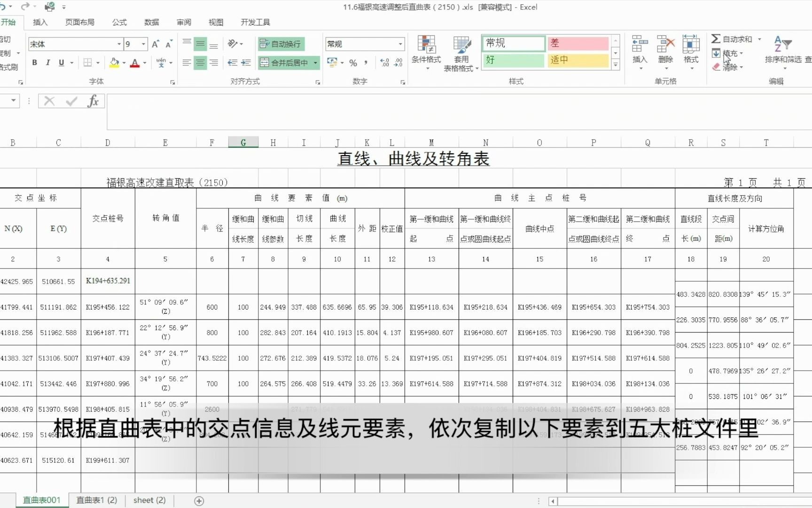
Task: Apply the 差 cell style
Action: point(578,43)
